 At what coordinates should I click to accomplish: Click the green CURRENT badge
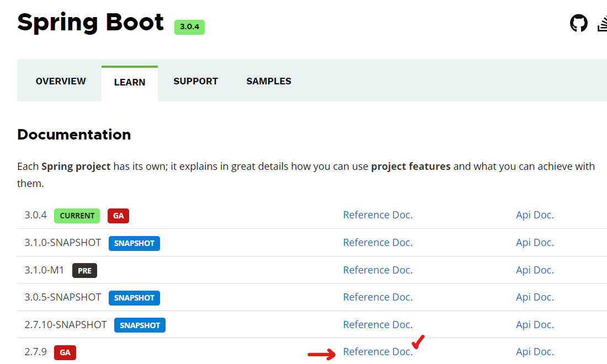[x=77, y=216]
